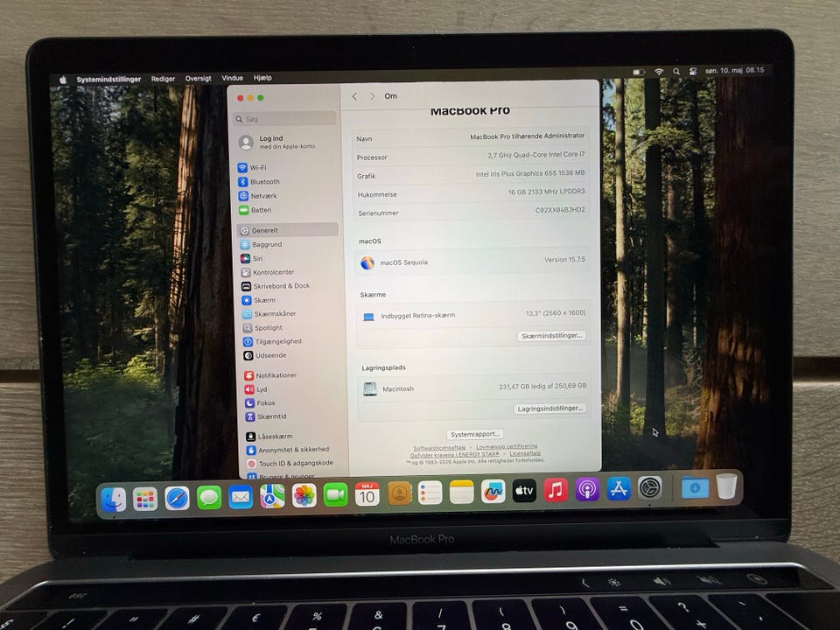This screenshot has width=840, height=630.
Task: Open Notes app in the Dock
Action: pyautogui.click(x=461, y=493)
